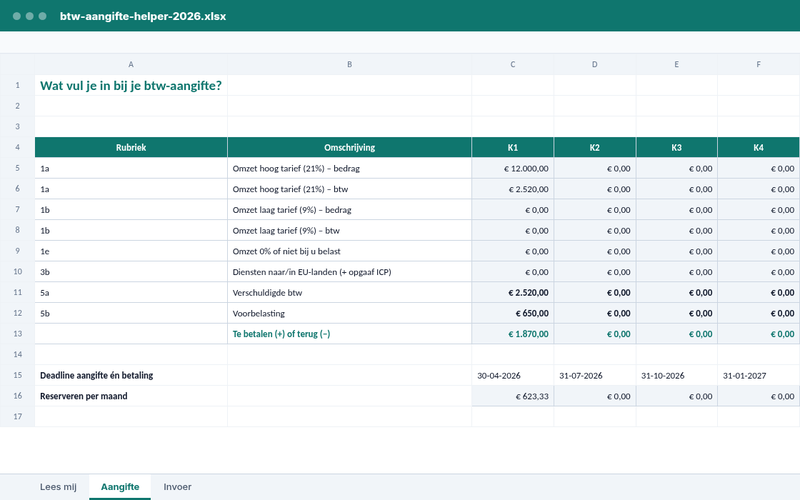Viewport: 800px width, 500px height.
Task: Select K1 cell in the Verschuldigde btw row
Action: [513, 292]
